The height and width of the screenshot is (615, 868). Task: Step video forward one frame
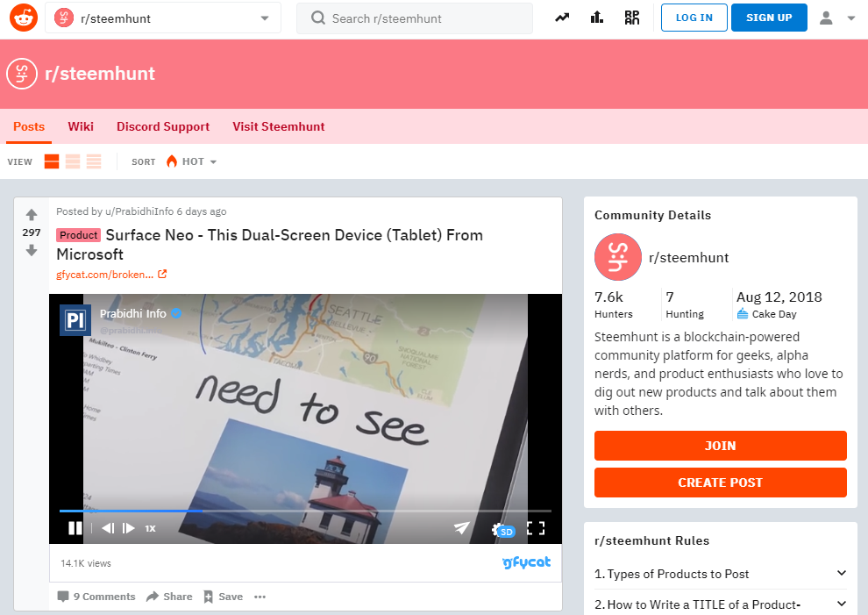(x=128, y=528)
